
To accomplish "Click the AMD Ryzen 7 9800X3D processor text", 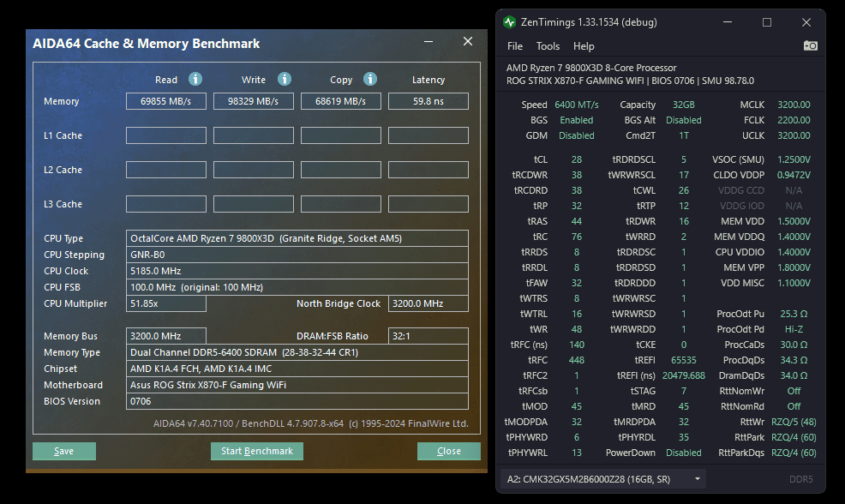I will pyautogui.click(x=591, y=68).
